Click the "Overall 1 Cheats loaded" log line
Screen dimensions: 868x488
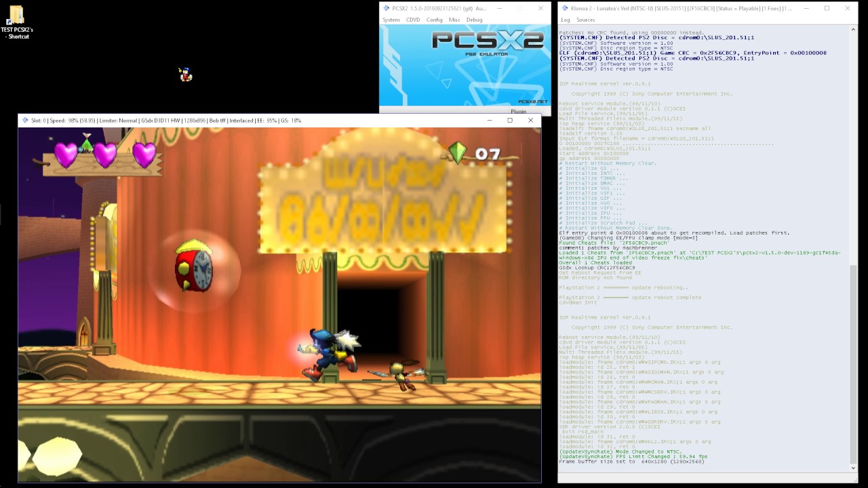(x=595, y=263)
